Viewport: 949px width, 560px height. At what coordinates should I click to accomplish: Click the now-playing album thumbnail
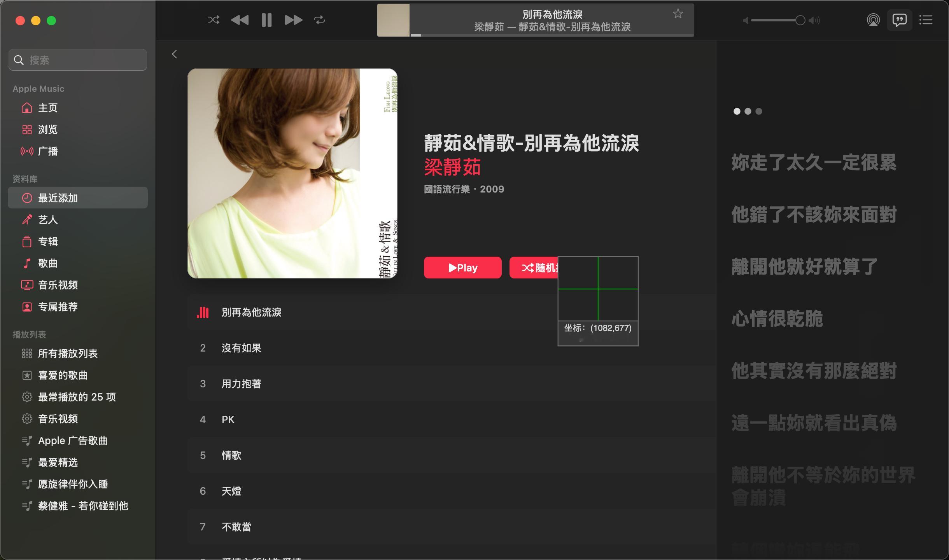pyautogui.click(x=393, y=20)
